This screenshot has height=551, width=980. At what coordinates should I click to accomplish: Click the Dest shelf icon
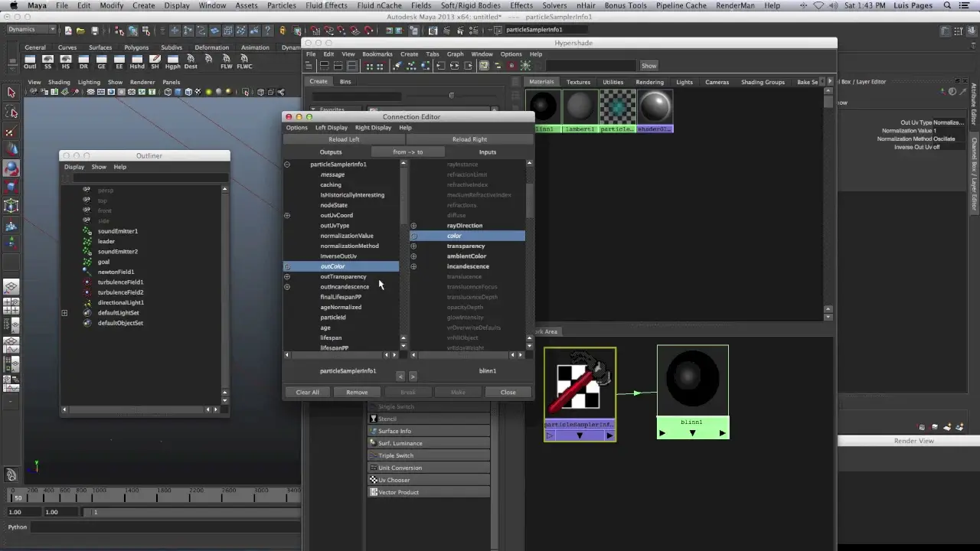[191, 61]
